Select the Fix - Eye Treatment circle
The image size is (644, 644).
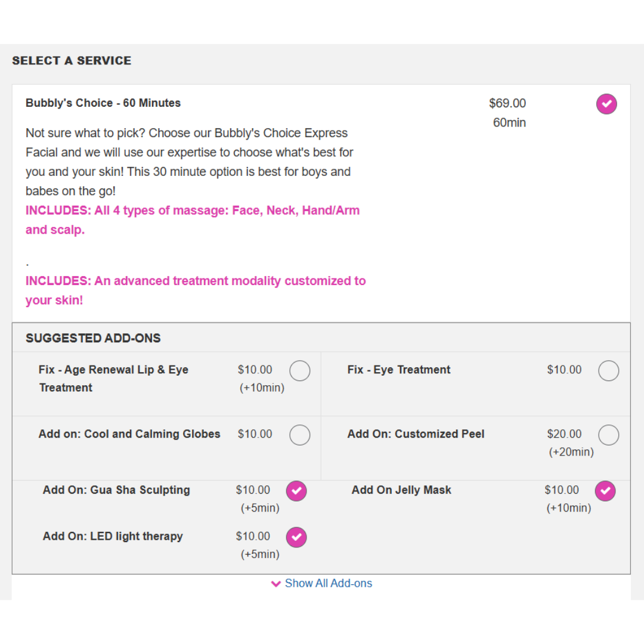pyautogui.click(x=608, y=370)
